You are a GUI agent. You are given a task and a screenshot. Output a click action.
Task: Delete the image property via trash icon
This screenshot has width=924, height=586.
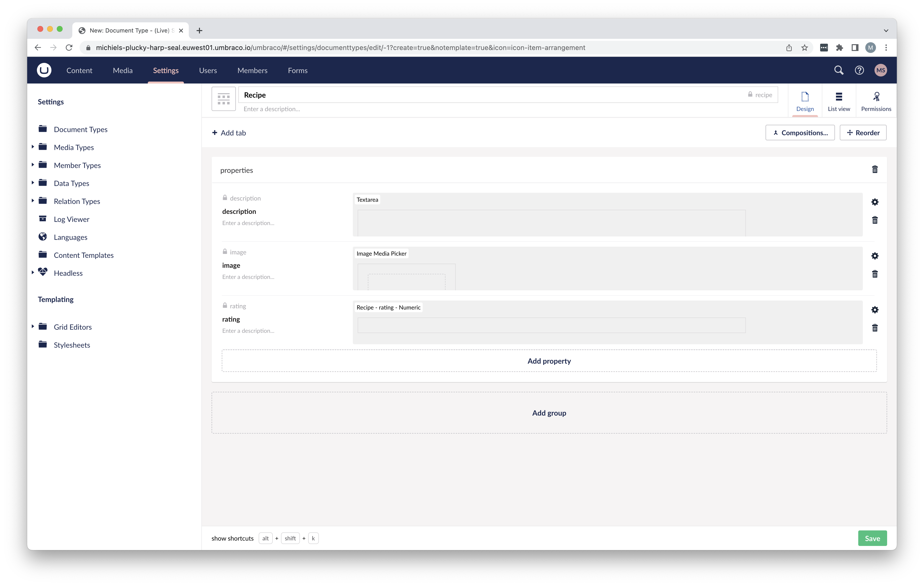tap(875, 274)
